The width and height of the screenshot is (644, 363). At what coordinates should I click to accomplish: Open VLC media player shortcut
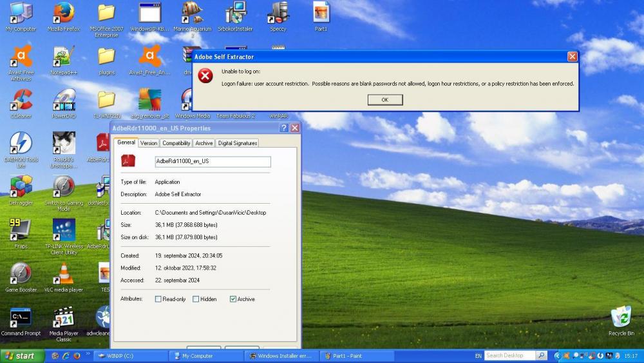[63, 274]
